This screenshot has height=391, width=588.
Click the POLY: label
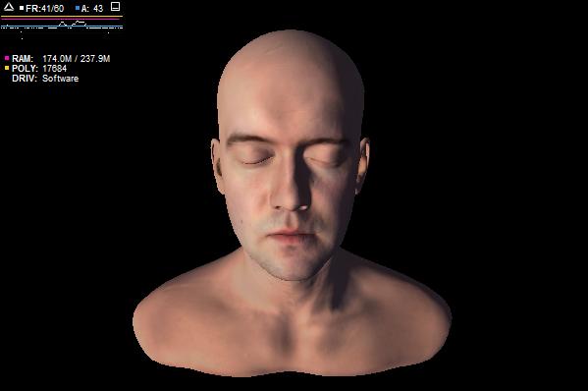point(25,69)
